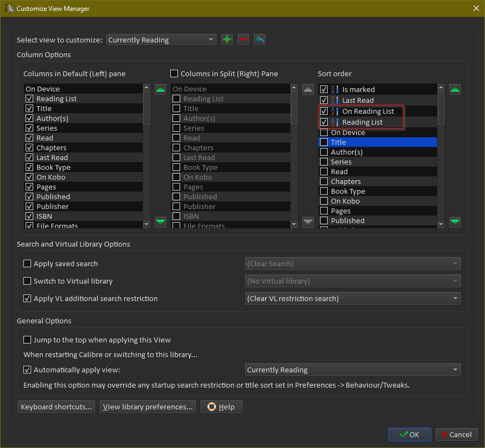Add a new view with green plus icon

click(x=227, y=40)
